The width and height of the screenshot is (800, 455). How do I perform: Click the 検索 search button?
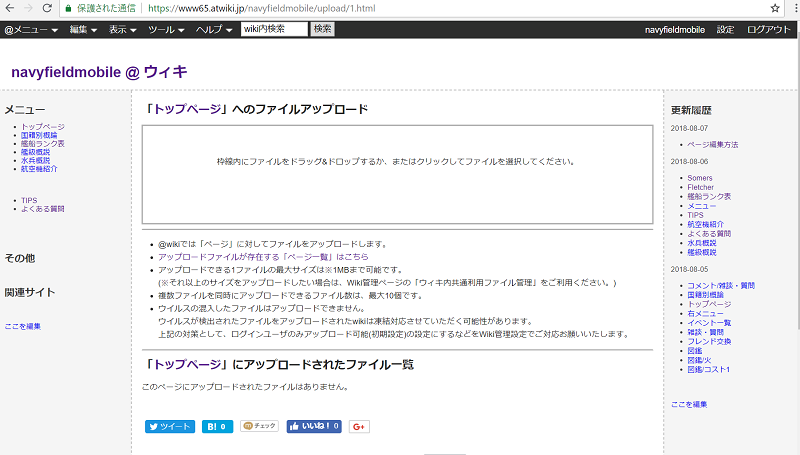coord(322,29)
